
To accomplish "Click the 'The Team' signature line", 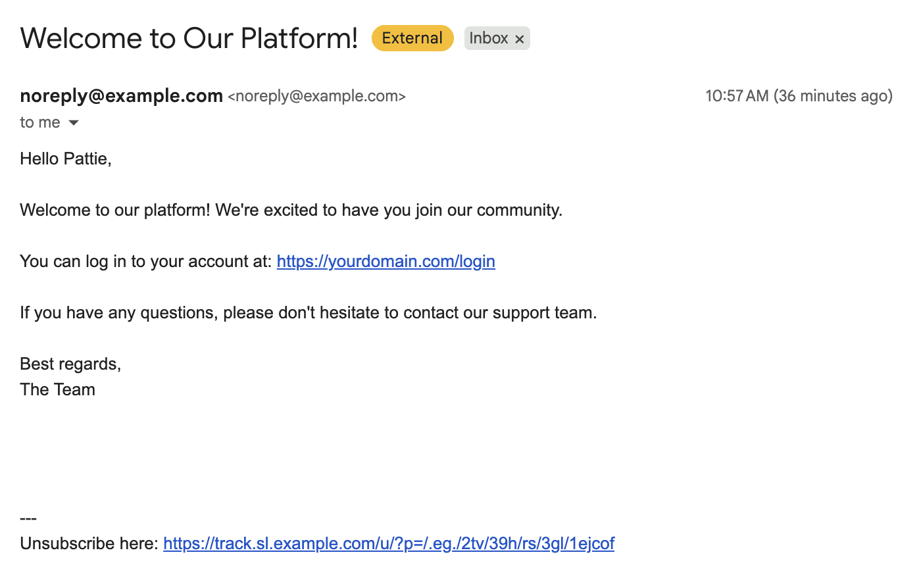I will point(57,389).
